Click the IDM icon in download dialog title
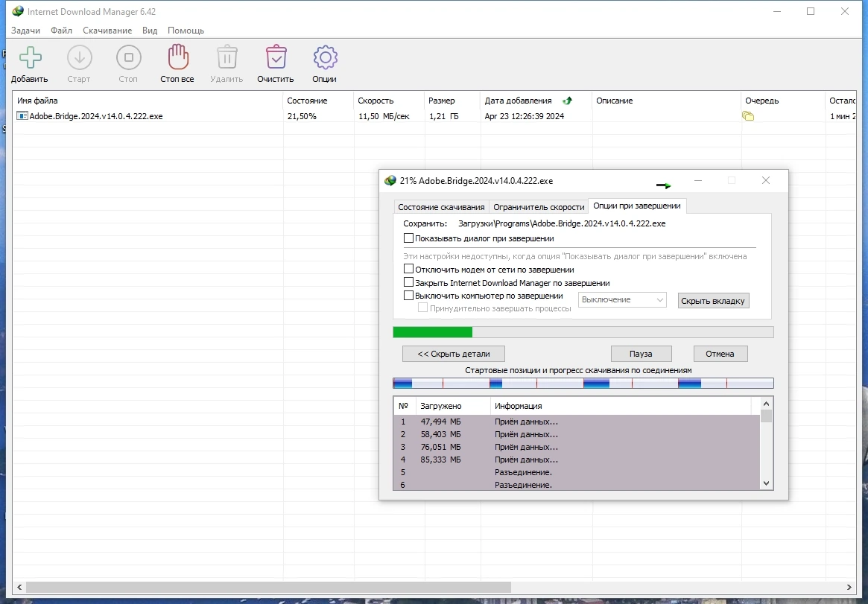The width and height of the screenshot is (868, 604). [x=390, y=180]
